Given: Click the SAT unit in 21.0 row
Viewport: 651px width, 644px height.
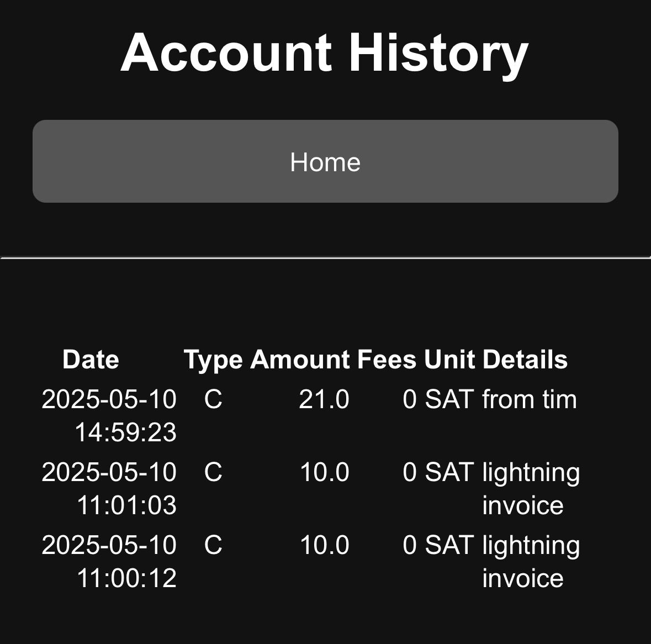Looking at the screenshot, I should (449, 399).
